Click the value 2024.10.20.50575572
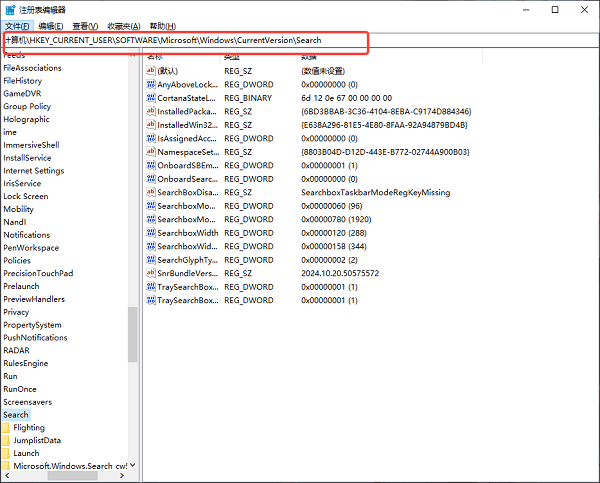The image size is (600, 483). (340, 273)
